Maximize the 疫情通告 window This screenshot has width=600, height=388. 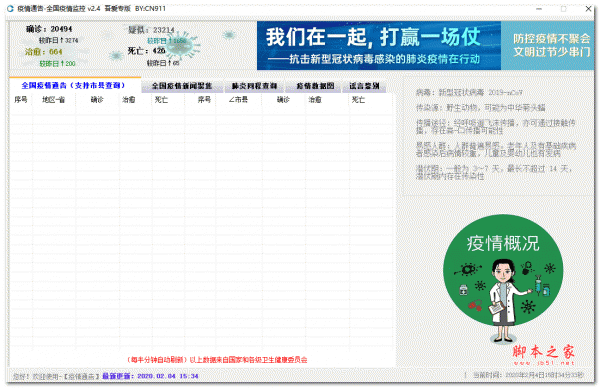(x=564, y=8)
